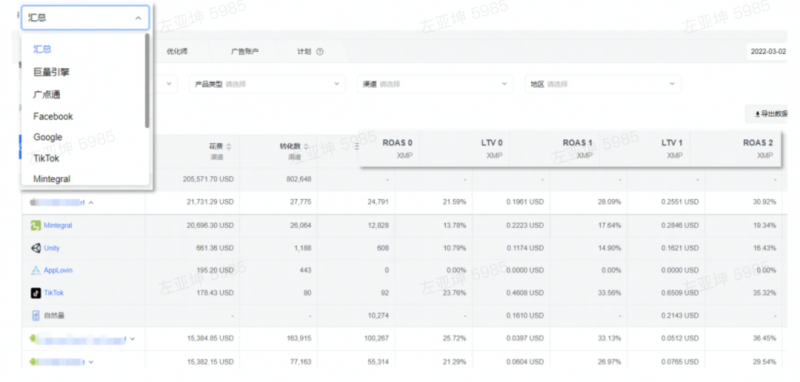Collapse the 汇总 dropdown with chevron
Screen dimensions: 800x382
point(138,18)
